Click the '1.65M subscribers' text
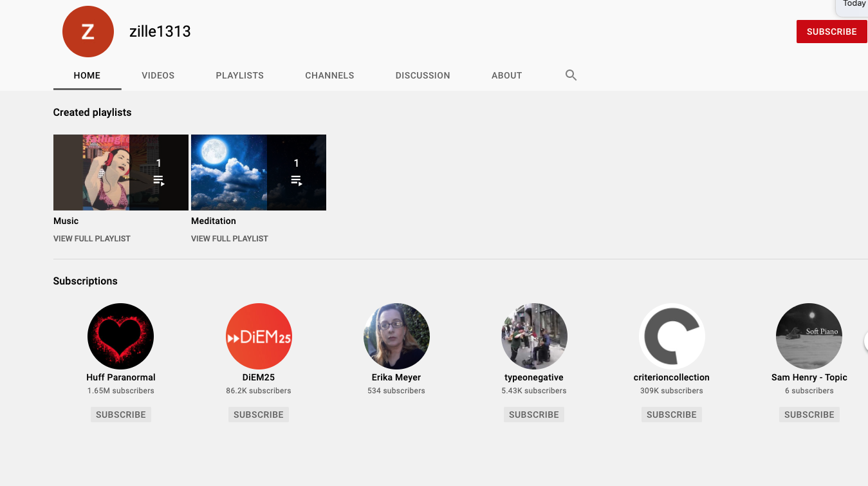 121,391
